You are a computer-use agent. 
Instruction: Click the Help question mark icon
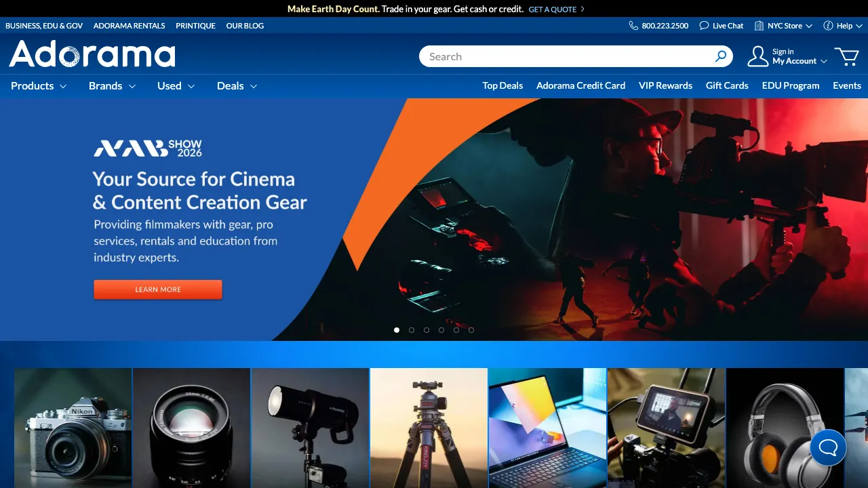(x=828, y=26)
